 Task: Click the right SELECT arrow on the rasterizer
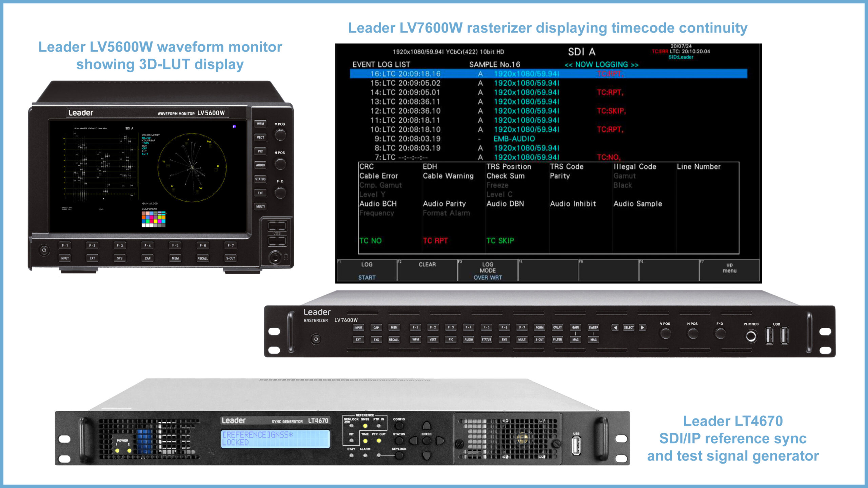coord(643,327)
